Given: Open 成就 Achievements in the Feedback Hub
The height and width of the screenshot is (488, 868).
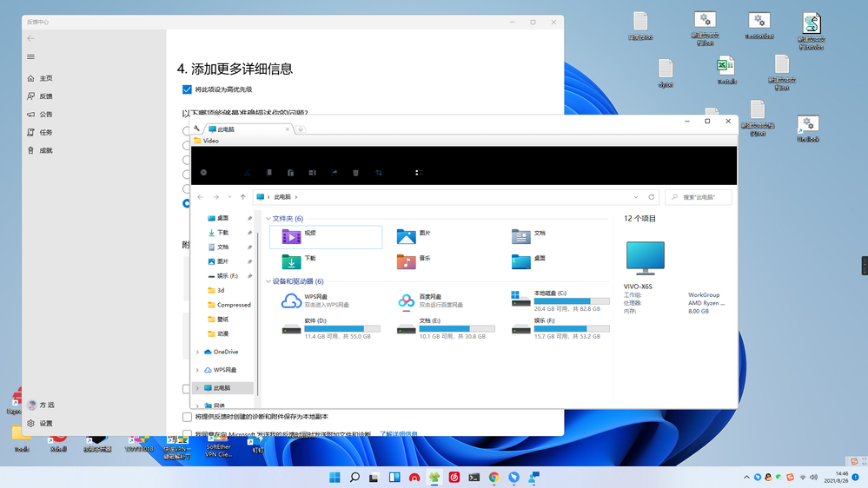Looking at the screenshot, I should coord(41,150).
